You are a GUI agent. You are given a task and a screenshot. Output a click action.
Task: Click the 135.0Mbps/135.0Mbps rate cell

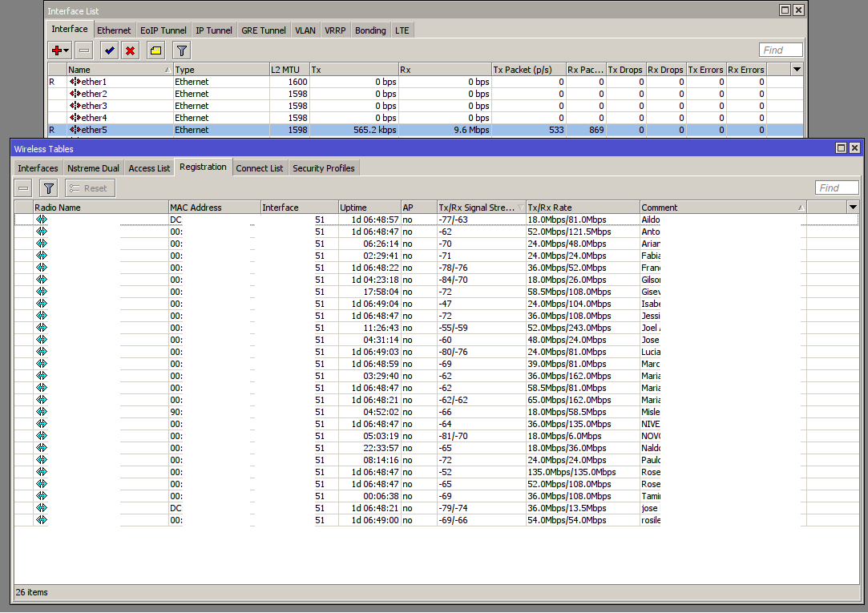[x=583, y=472]
